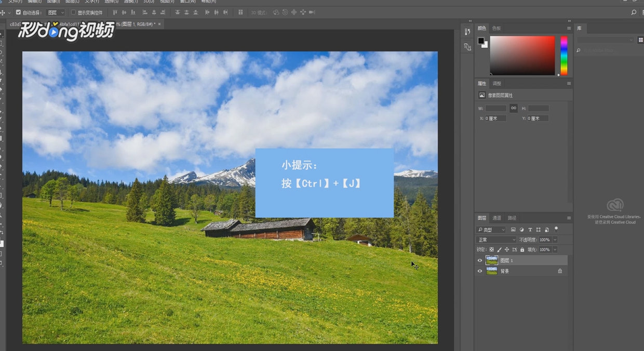644x351 pixels.
Task: Switch Libraries panel to grid view
Action: click(640, 40)
